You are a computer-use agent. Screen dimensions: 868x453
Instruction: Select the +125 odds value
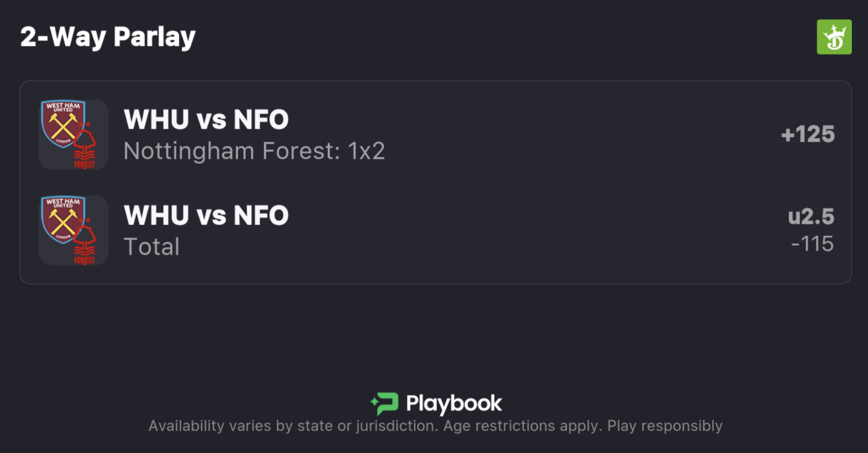pyautogui.click(x=808, y=134)
